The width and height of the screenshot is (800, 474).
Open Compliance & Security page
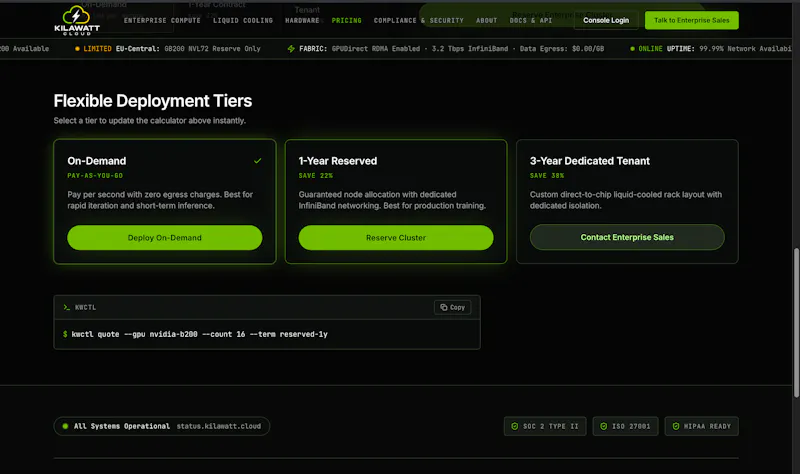418,20
